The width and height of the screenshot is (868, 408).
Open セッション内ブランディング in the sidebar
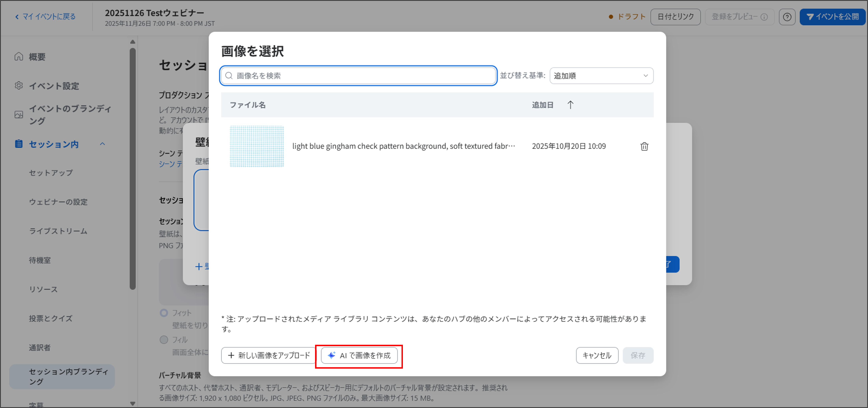(x=62, y=376)
